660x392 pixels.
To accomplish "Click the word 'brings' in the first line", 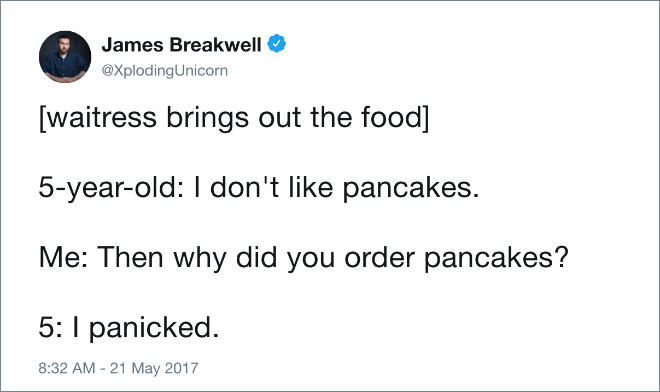I will 208,118.
